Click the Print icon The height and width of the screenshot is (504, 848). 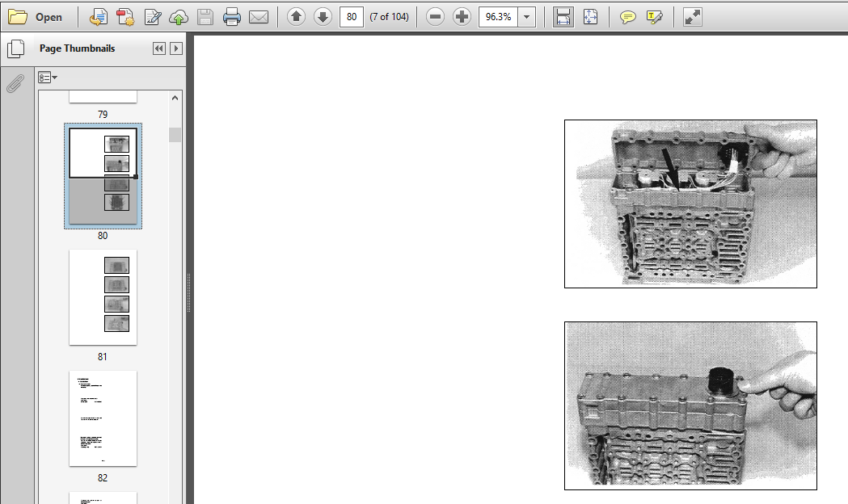231,17
